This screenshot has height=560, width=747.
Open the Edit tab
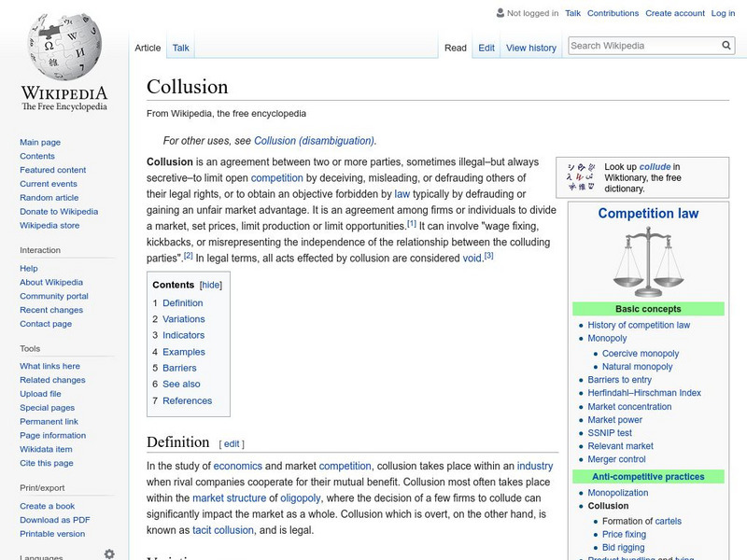pyautogui.click(x=486, y=48)
